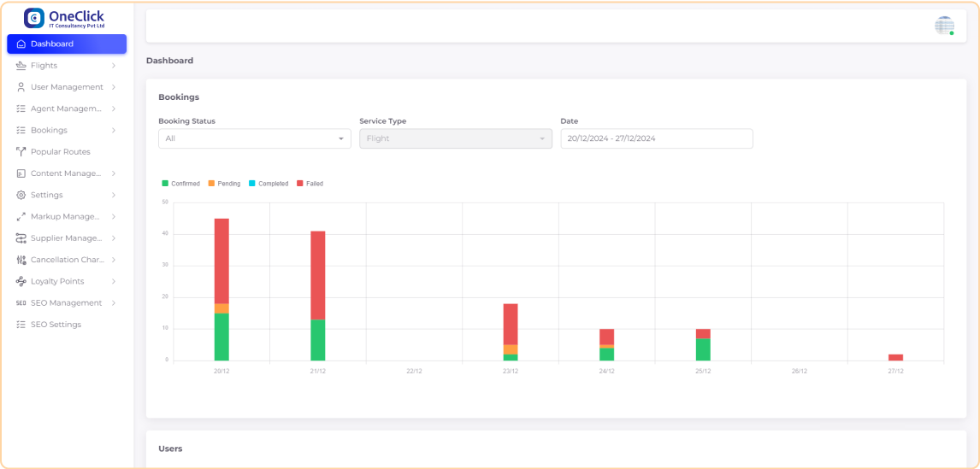Viewport: 980px width, 469px height.
Task: Click the Supplier Management icon
Action: pos(21,238)
